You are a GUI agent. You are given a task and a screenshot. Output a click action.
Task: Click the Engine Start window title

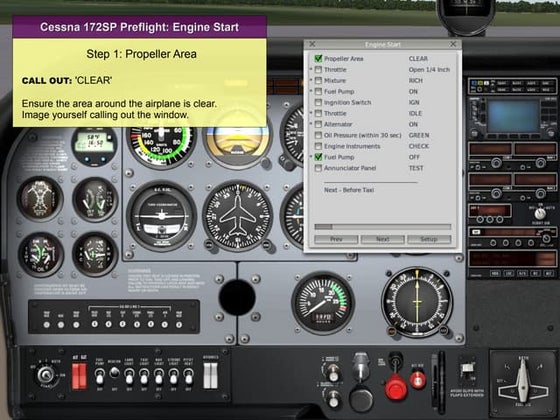pyautogui.click(x=382, y=44)
